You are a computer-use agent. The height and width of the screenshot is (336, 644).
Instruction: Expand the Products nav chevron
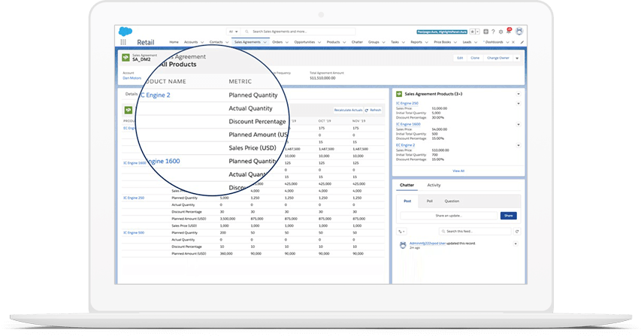(344, 42)
